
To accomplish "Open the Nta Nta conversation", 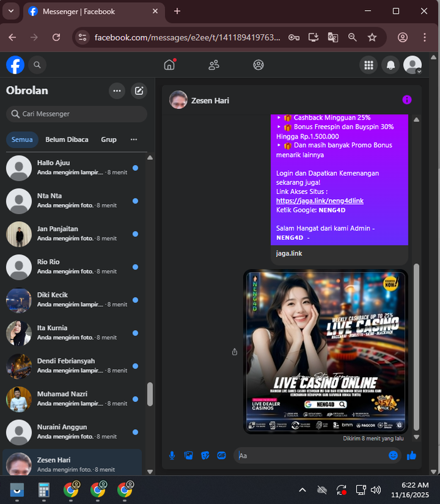I will pyautogui.click(x=72, y=201).
